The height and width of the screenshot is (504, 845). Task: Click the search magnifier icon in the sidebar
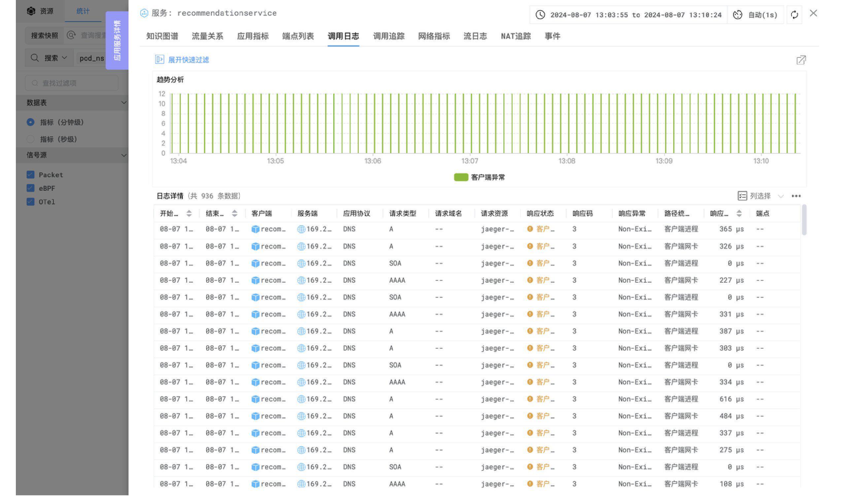[x=35, y=57]
